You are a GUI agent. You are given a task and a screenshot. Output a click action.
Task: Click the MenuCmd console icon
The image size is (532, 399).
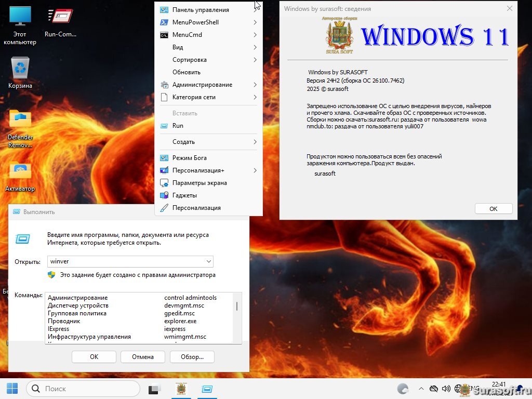click(x=164, y=35)
